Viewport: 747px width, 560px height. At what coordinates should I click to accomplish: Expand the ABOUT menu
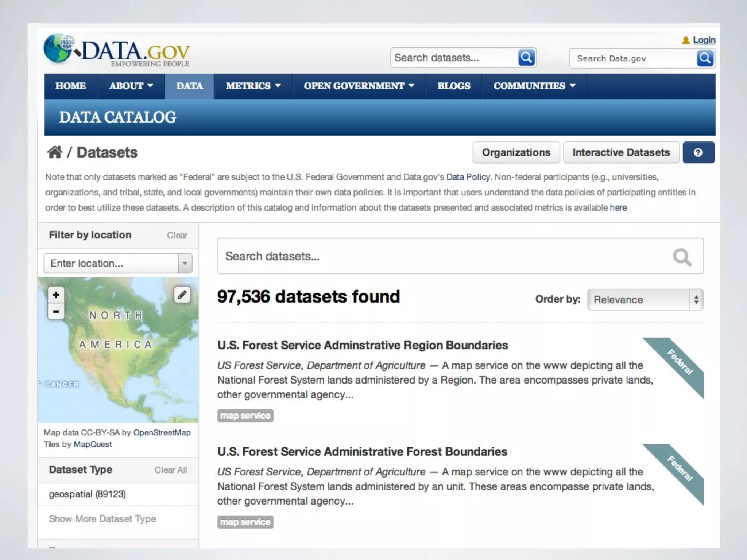click(131, 86)
